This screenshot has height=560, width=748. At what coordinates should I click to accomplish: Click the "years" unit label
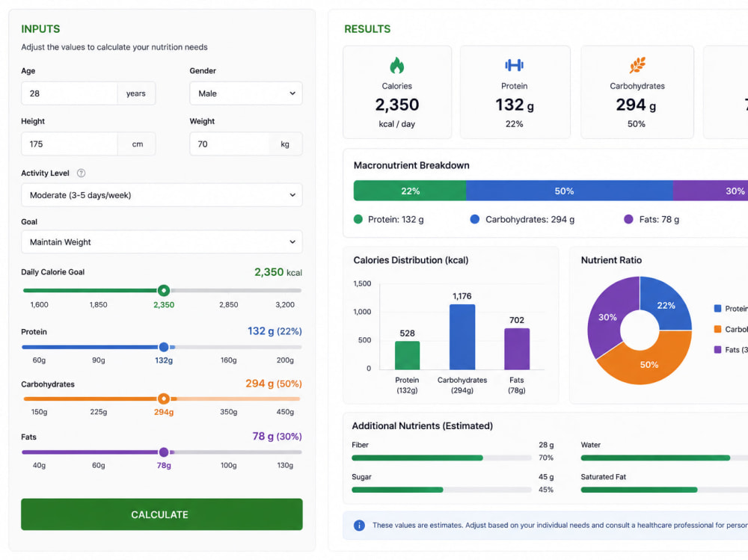pyautogui.click(x=136, y=93)
